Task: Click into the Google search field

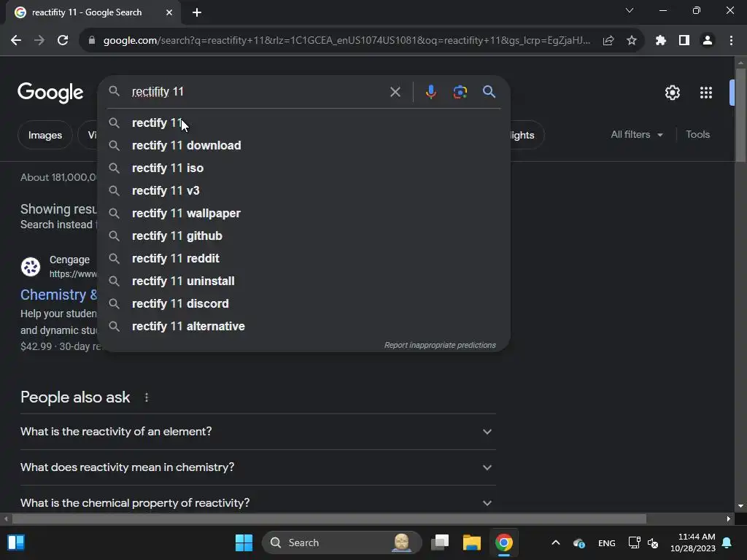Action: tap(258, 91)
